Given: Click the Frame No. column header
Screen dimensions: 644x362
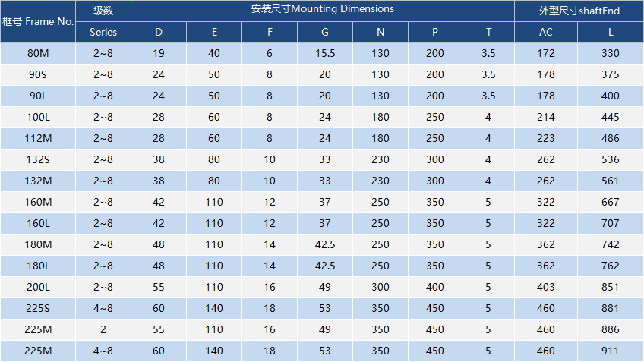Looking at the screenshot, I should pos(38,21).
